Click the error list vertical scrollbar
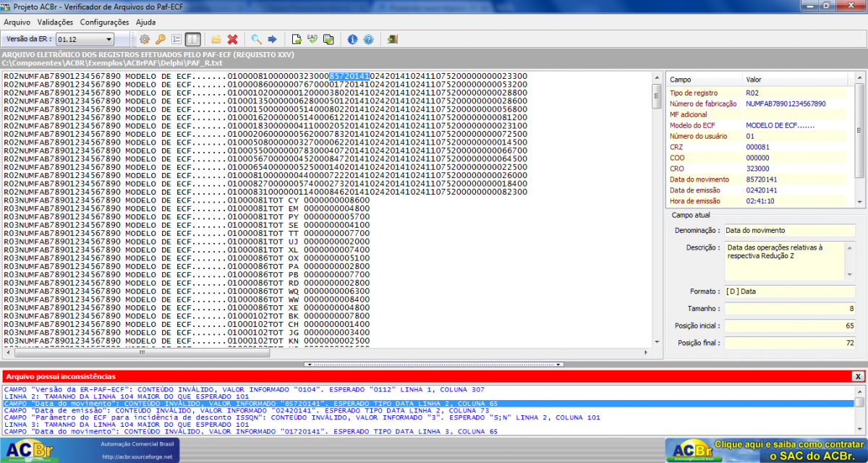 pyautogui.click(x=859, y=409)
